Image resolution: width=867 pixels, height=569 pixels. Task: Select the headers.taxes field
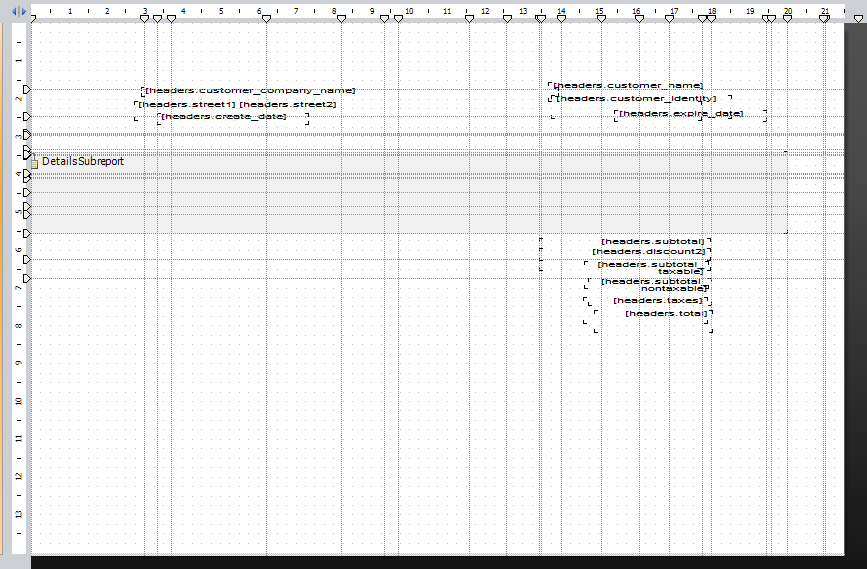[658, 301]
